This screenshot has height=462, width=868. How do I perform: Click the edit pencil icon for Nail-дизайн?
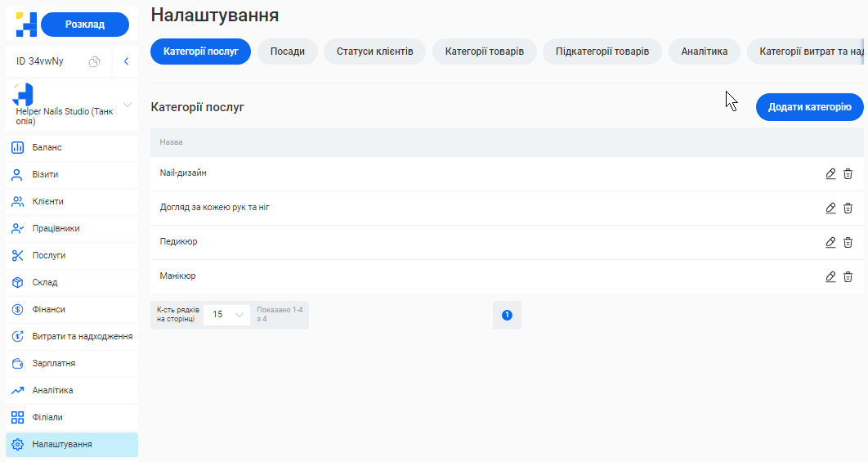click(830, 173)
